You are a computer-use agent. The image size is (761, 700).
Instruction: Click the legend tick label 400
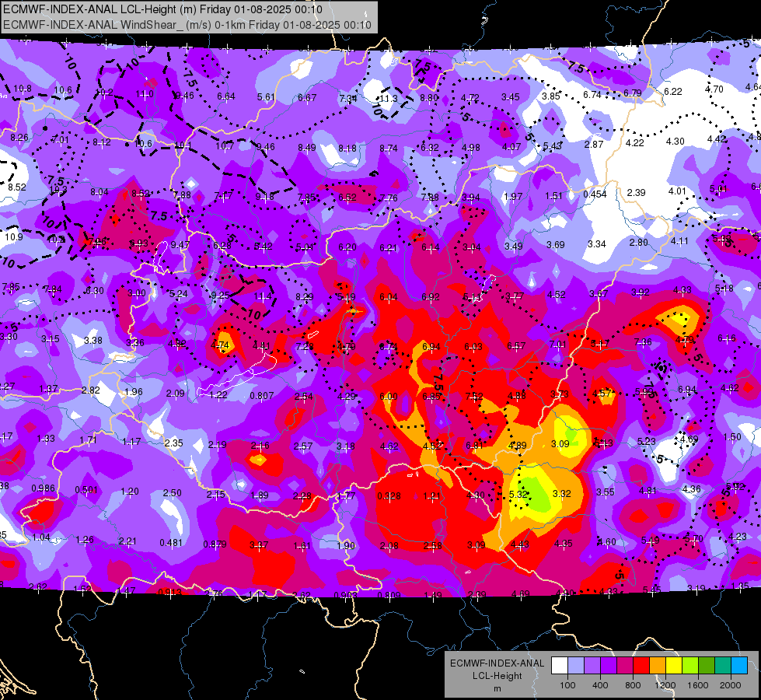click(x=600, y=685)
